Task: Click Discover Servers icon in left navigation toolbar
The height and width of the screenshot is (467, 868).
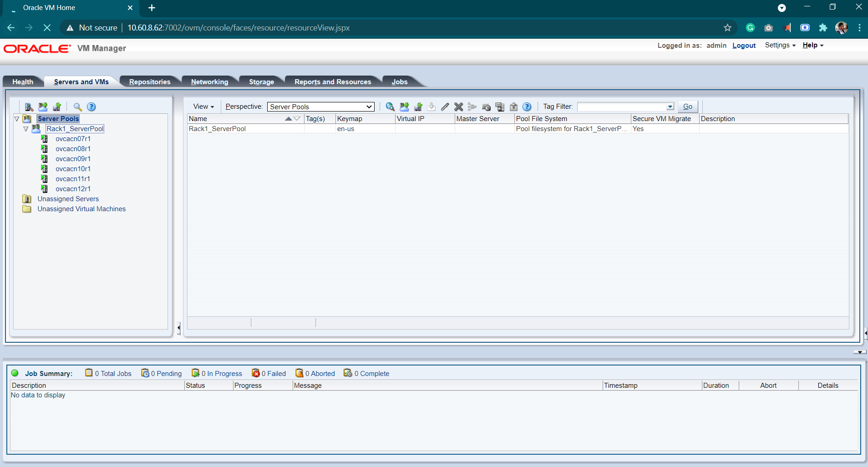Action: click(29, 107)
